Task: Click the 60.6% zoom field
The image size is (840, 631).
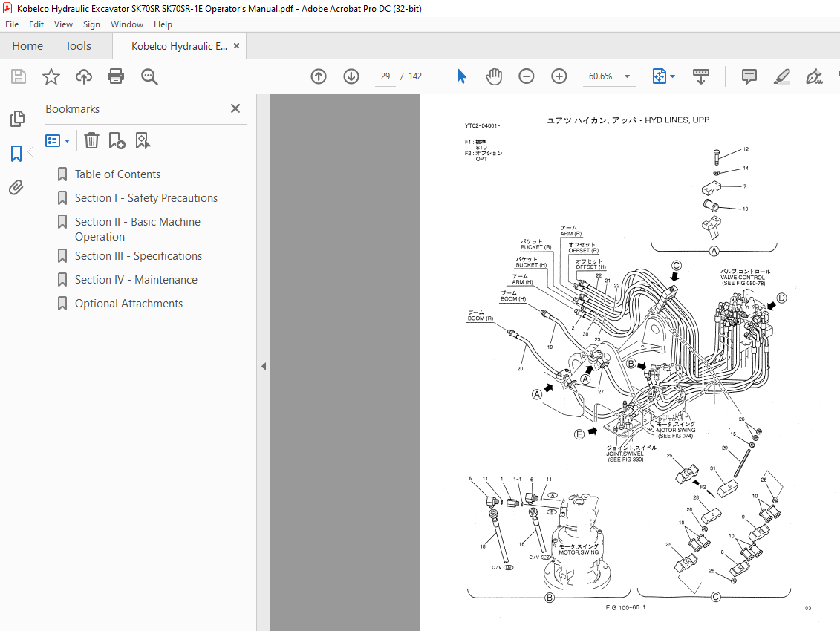Action: tap(601, 76)
